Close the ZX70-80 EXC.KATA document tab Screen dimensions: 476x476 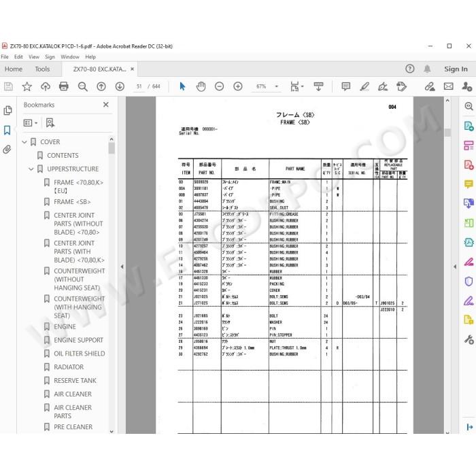coord(132,69)
